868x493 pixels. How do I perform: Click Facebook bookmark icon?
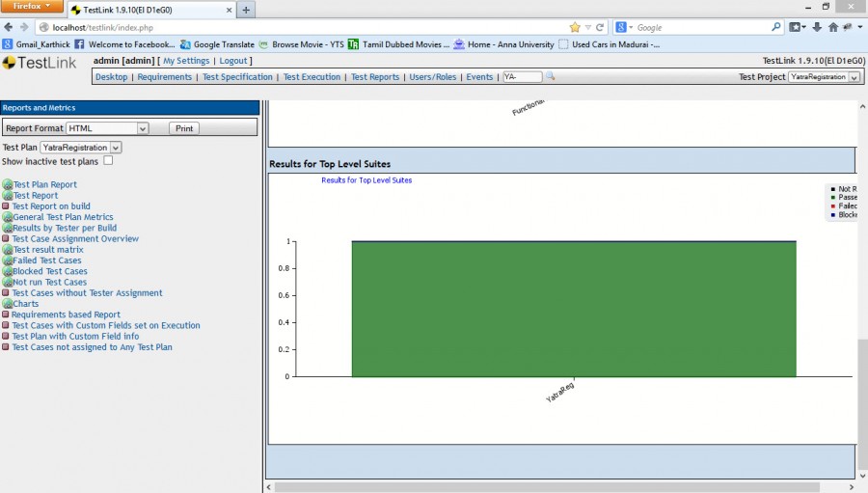click(x=79, y=44)
